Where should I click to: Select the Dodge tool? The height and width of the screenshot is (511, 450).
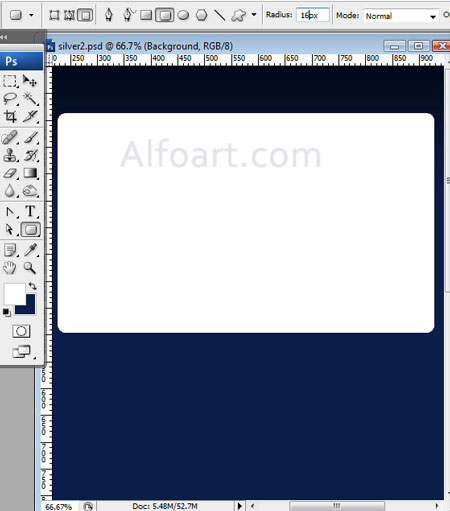[30, 191]
